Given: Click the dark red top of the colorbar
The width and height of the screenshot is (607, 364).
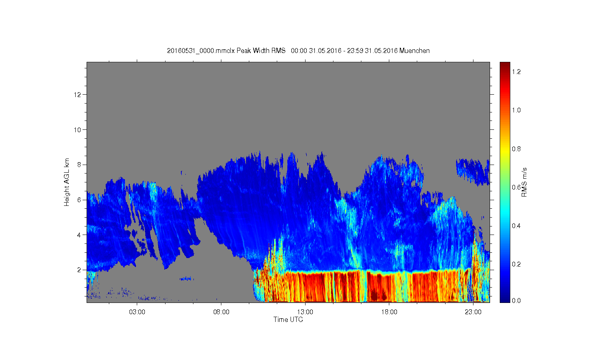Looking at the screenshot, I should [x=505, y=67].
